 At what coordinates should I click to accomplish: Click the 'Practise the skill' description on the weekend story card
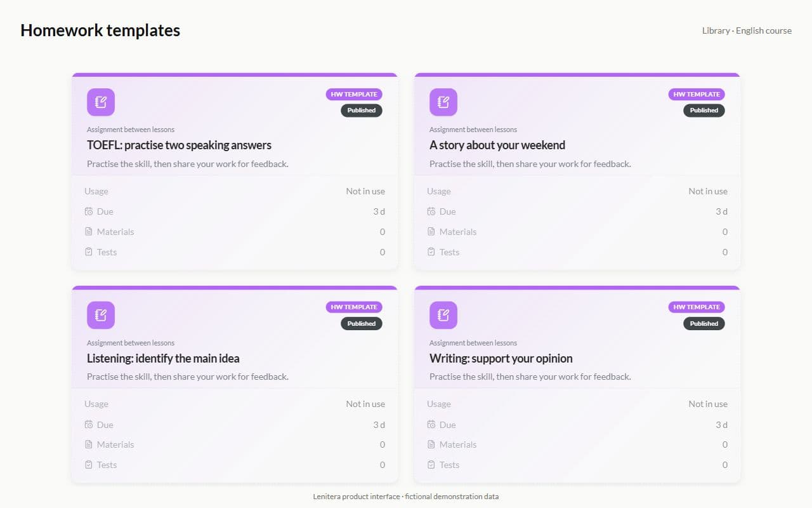coord(530,164)
